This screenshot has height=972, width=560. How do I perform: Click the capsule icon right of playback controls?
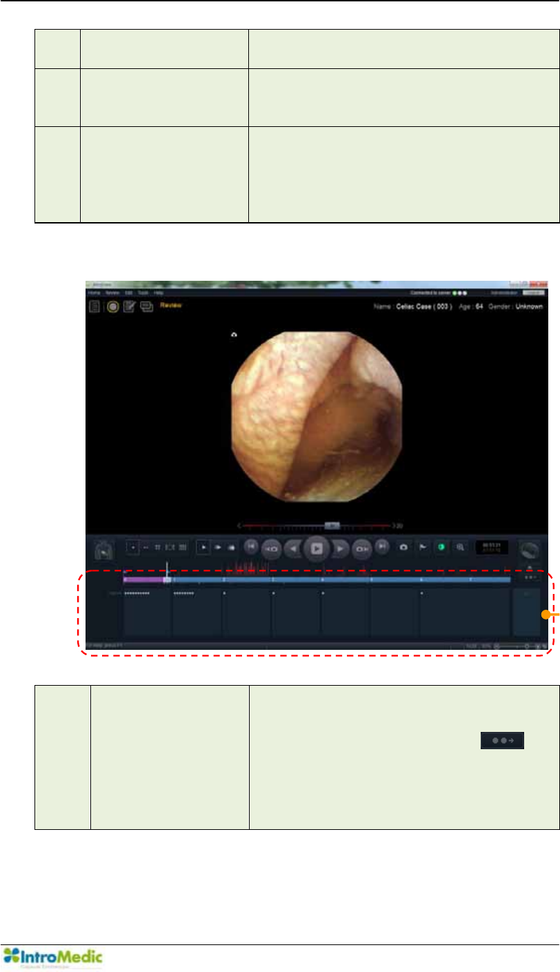click(x=530, y=550)
